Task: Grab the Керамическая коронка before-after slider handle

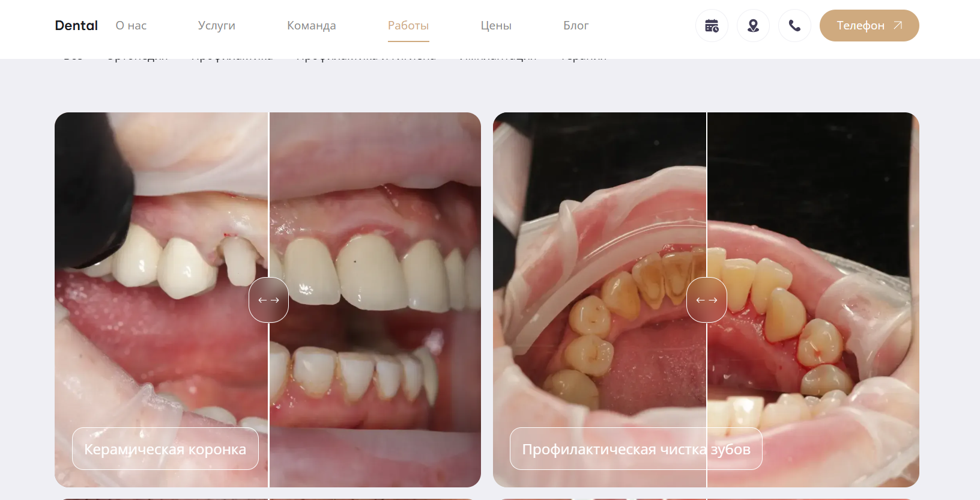Action: point(268,300)
